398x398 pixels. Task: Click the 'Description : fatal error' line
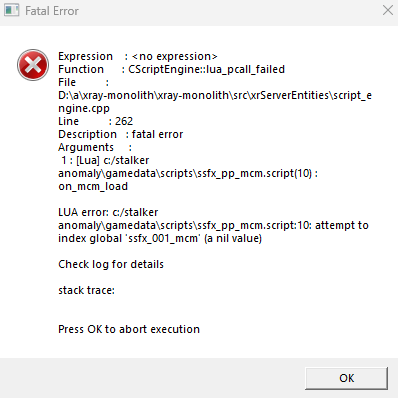click(x=120, y=134)
